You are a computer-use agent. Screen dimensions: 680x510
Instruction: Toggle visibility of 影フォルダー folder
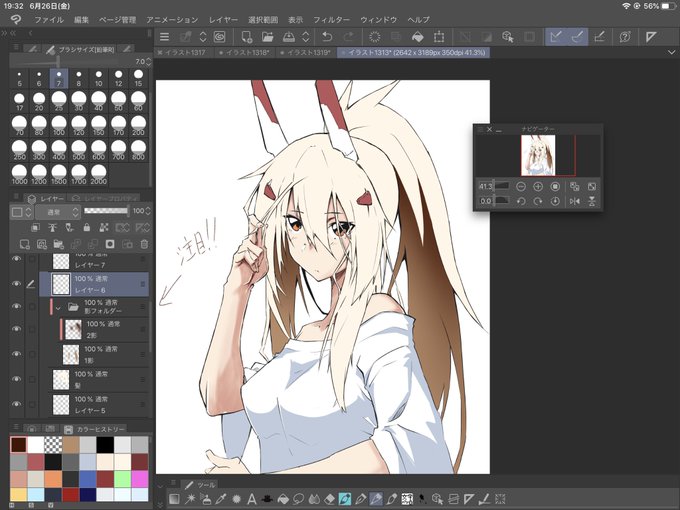point(16,306)
